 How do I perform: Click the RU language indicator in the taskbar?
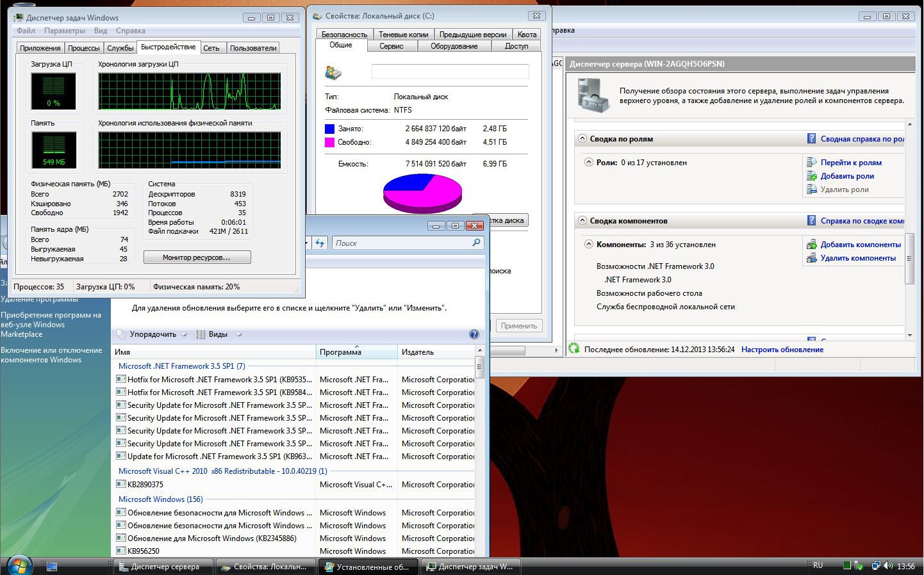pos(818,565)
